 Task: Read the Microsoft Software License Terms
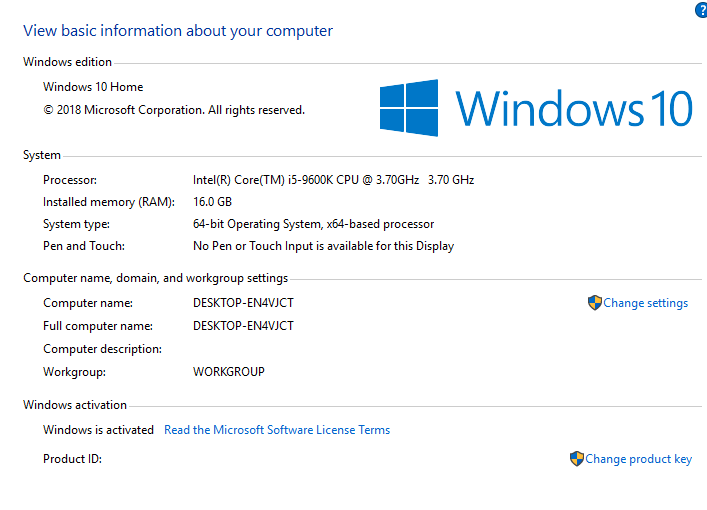(277, 430)
